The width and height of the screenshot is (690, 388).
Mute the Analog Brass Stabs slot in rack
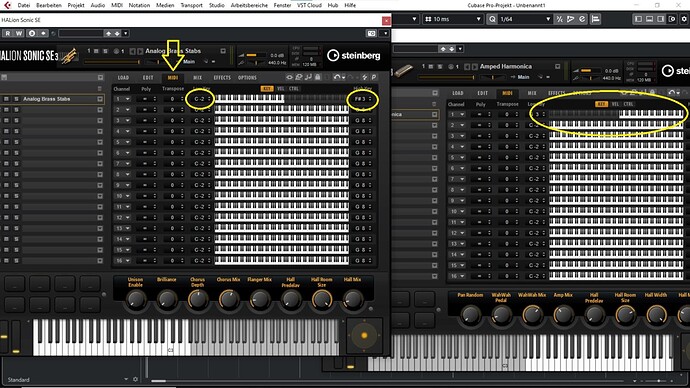[x=6, y=99]
